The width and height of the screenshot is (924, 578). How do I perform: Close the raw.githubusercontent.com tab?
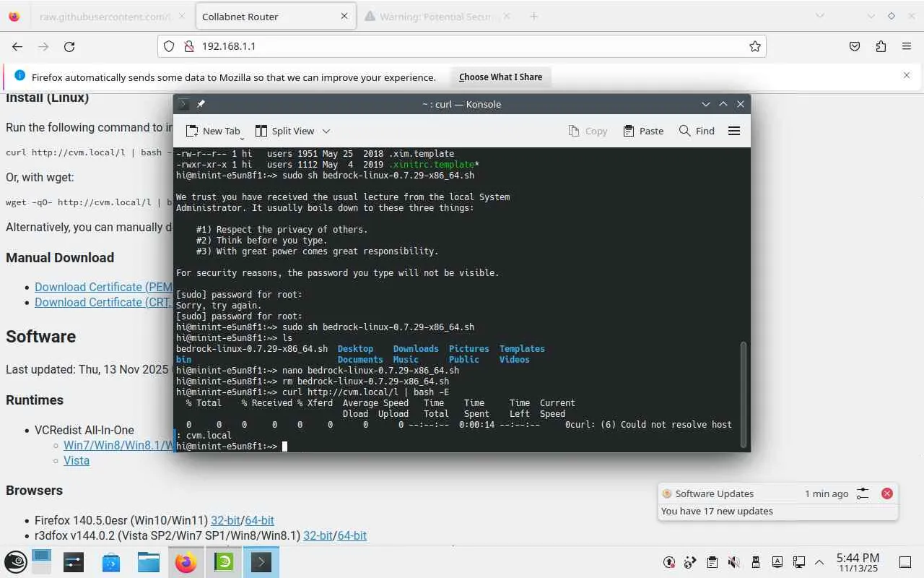[181, 16]
